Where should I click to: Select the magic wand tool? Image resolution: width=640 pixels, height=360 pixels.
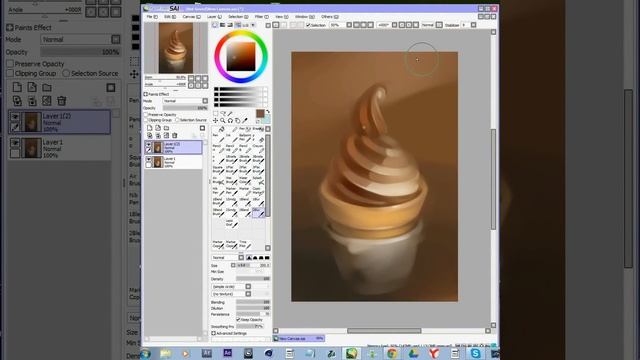point(230,114)
